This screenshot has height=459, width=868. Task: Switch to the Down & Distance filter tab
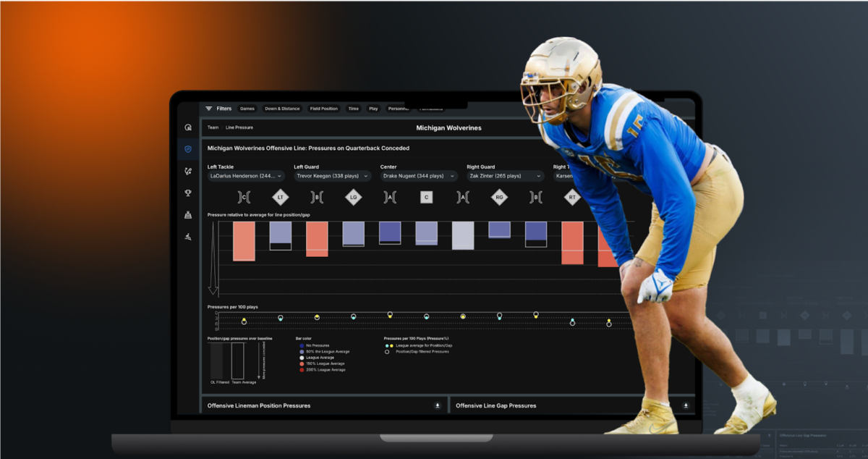coord(281,109)
